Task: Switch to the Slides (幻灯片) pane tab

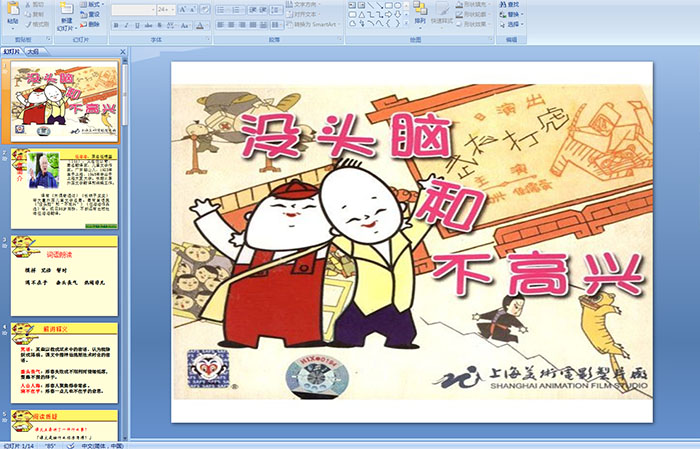Action: click(x=12, y=52)
